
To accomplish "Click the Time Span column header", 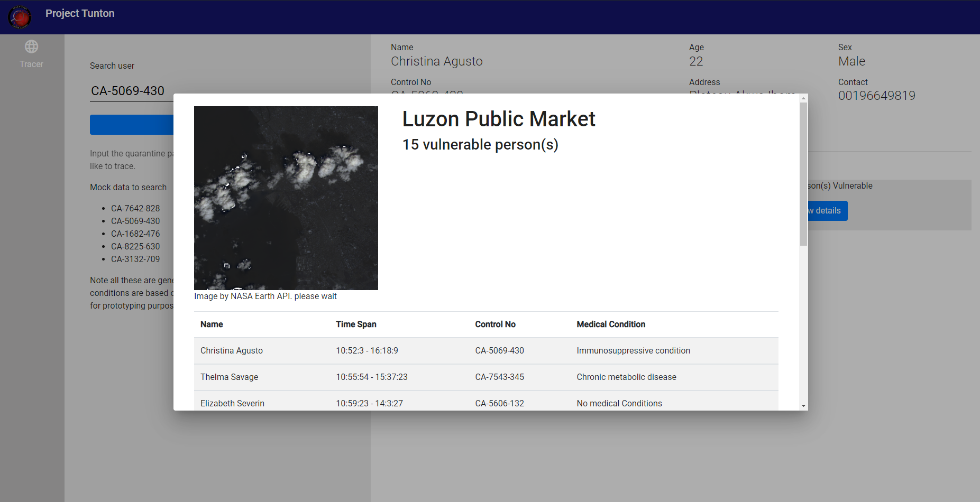I will pos(356,324).
